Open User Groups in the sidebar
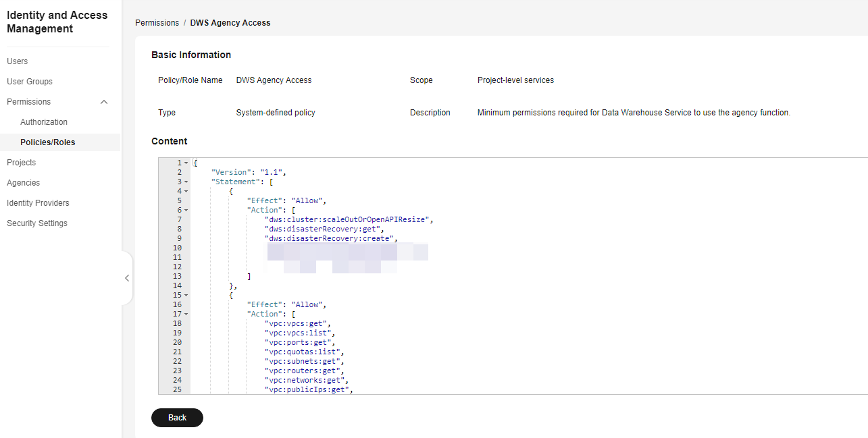Screen dimensions: 868x438 [x=30, y=82]
